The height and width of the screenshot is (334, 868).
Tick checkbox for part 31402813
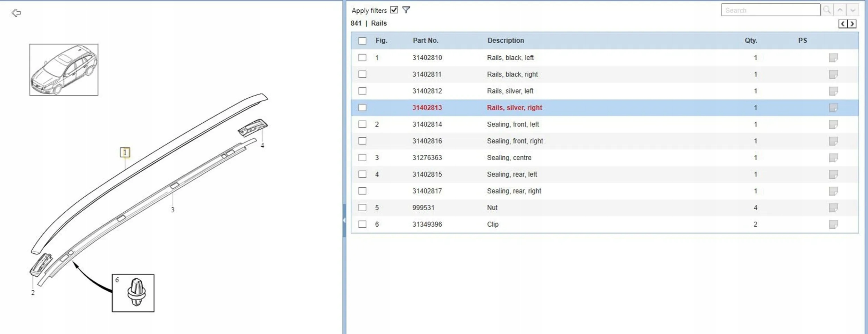pos(362,107)
